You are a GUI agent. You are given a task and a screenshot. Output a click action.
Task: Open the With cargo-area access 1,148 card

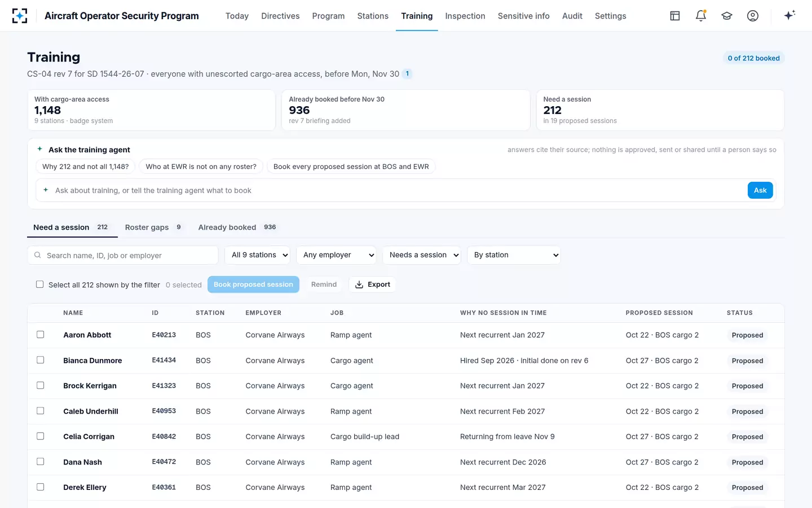pos(151,110)
